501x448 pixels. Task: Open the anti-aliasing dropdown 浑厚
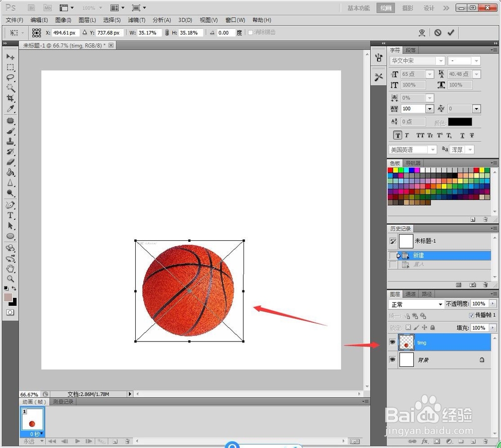[x=470, y=150]
